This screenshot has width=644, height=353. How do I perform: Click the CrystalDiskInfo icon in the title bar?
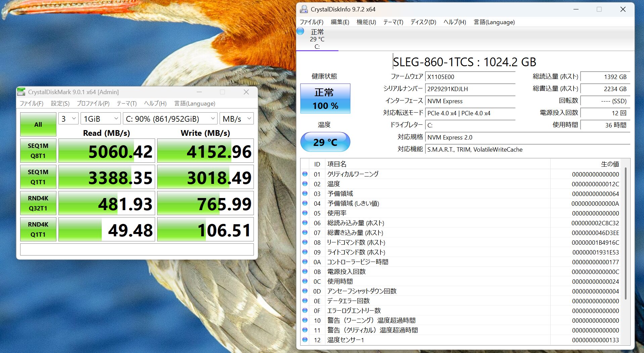[x=304, y=9]
